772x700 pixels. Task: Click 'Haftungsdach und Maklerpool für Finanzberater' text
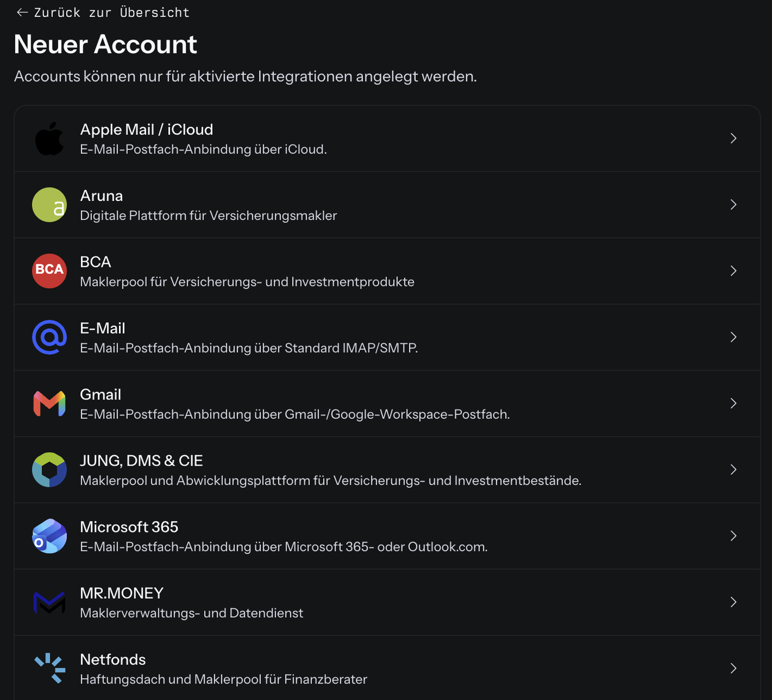coord(223,679)
